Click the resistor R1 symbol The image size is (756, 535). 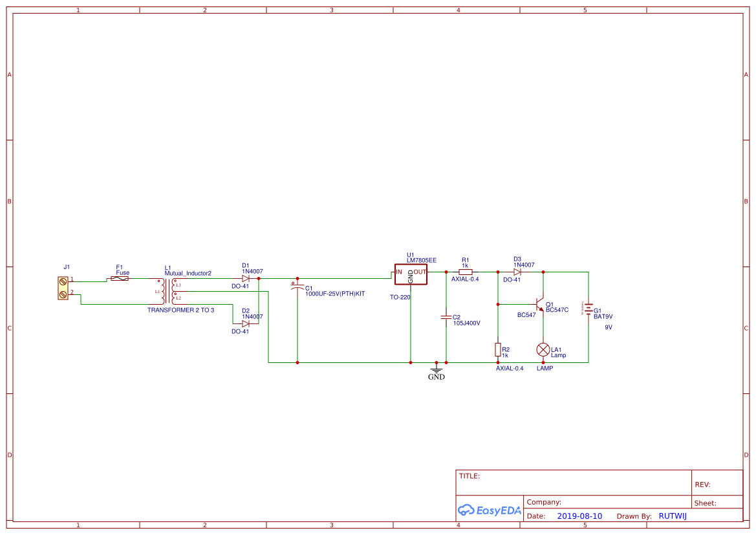tap(466, 270)
